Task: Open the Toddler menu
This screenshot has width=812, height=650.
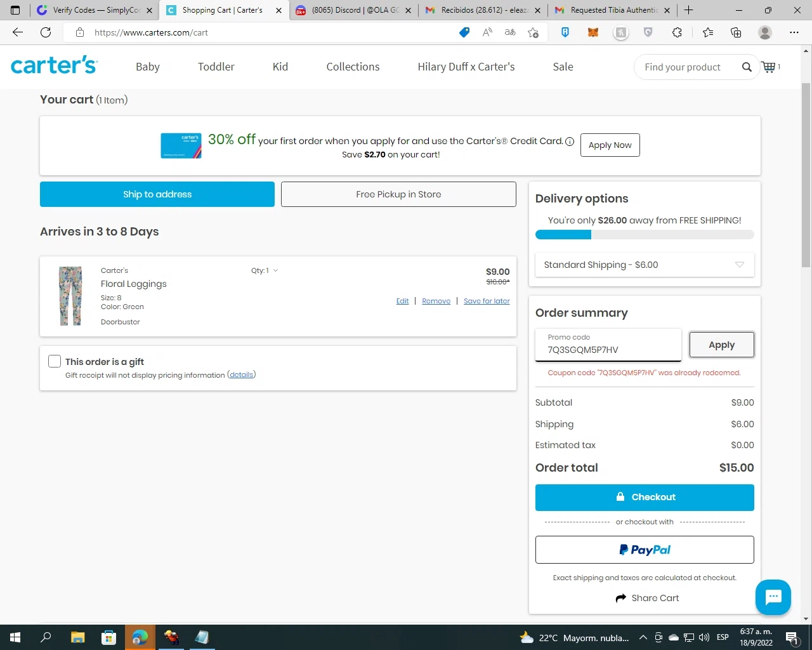Action: 216,67
